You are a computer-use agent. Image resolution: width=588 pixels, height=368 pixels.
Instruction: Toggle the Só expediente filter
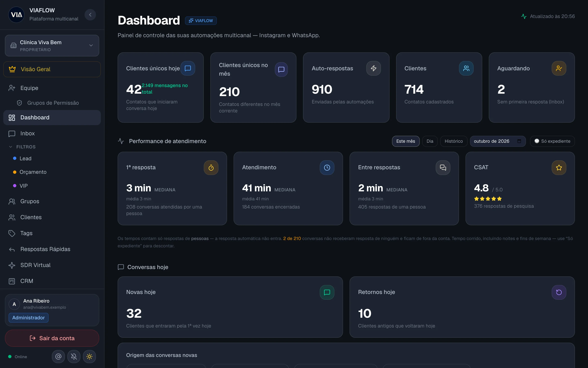click(552, 141)
